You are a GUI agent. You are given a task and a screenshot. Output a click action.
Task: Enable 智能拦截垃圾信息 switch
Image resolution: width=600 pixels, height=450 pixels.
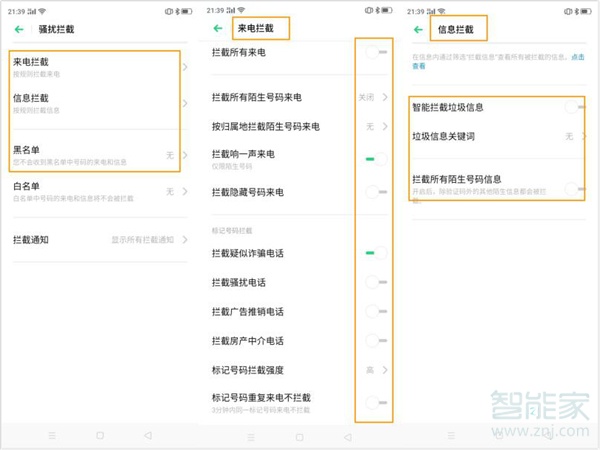[x=574, y=107]
